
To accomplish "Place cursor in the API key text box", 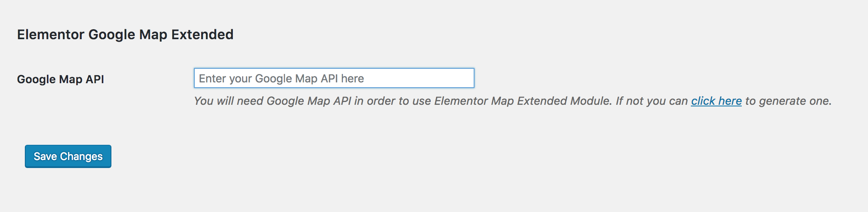I will tap(334, 78).
